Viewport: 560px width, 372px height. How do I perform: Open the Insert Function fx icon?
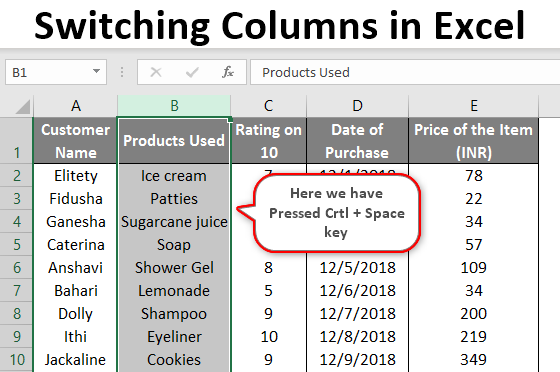228,72
